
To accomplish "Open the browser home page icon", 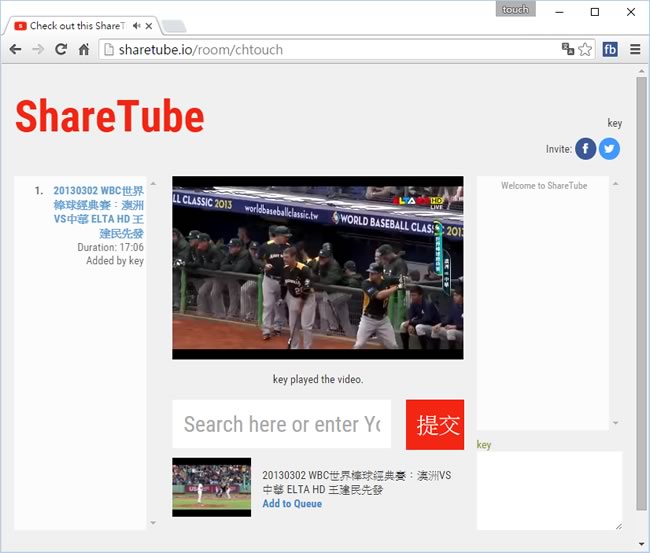I will (84, 50).
